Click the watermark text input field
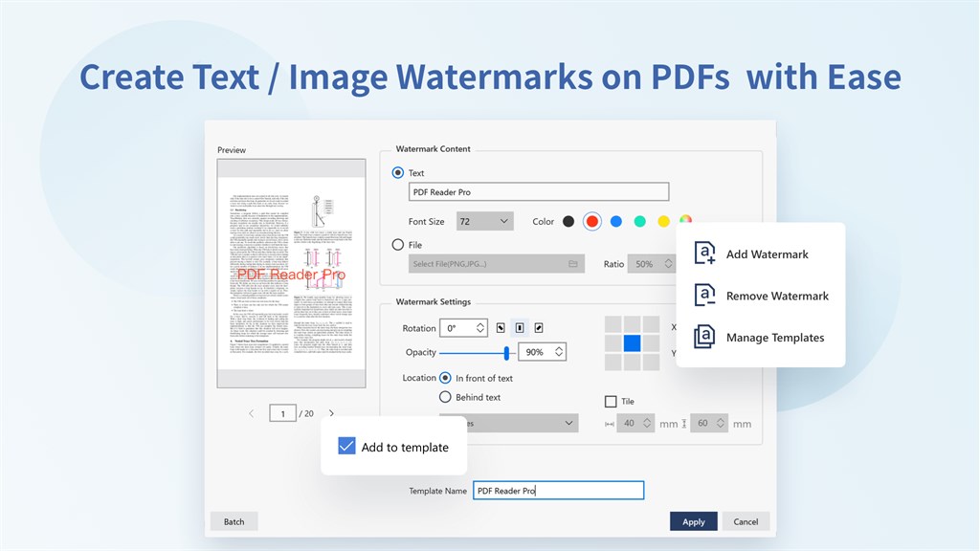Screen dimensions: 980x551 pos(539,191)
